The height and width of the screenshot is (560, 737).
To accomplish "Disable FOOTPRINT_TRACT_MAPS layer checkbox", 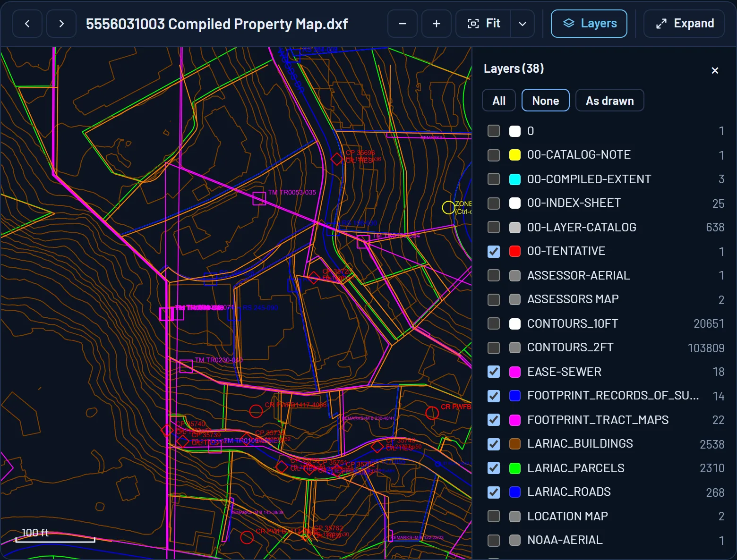I will pos(494,420).
